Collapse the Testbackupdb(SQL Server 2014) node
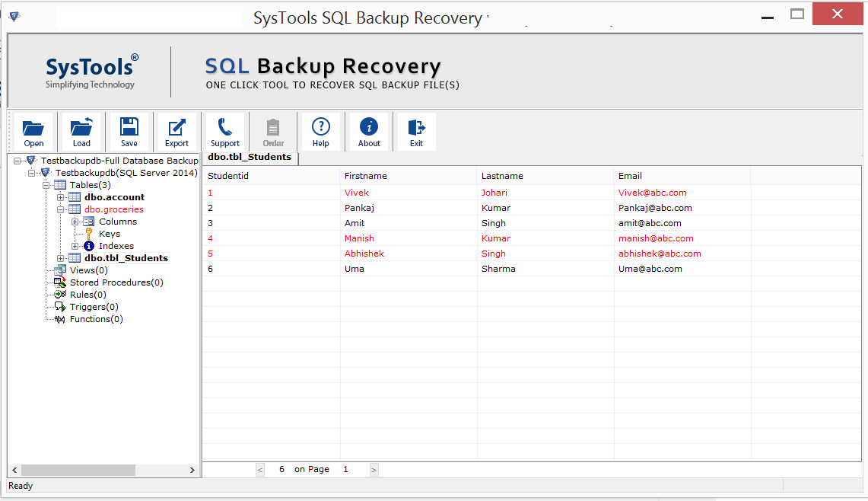Image resolution: width=868 pixels, height=501 pixels. coord(31,173)
